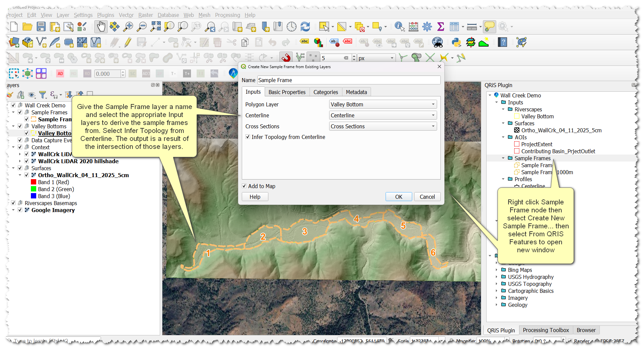Click the Band 1 (Red) color swatch
Screen dimensions: 644x349
[34, 182]
